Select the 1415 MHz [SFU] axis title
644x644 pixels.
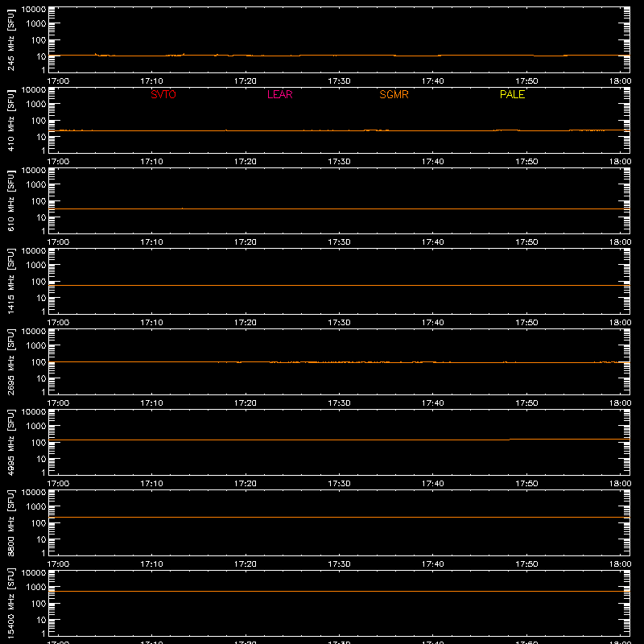point(10,281)
